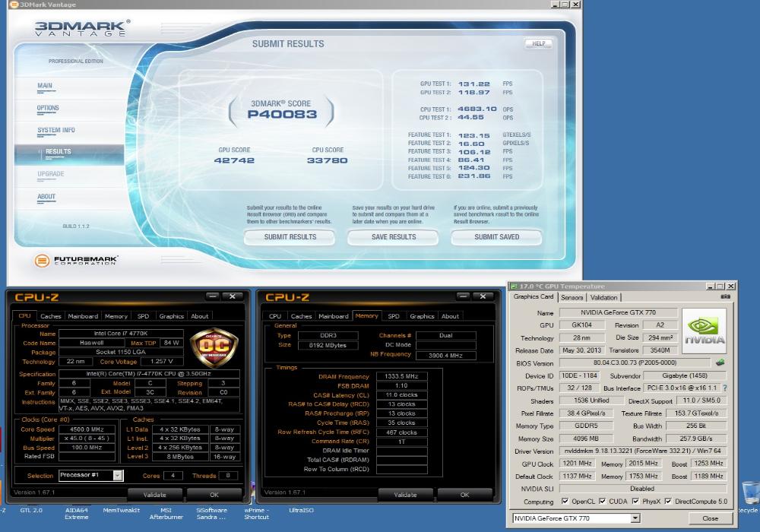The image size is (760, 532).
Task: Open SPD tab in left CPU-Z window
Action: click(143, 316)
